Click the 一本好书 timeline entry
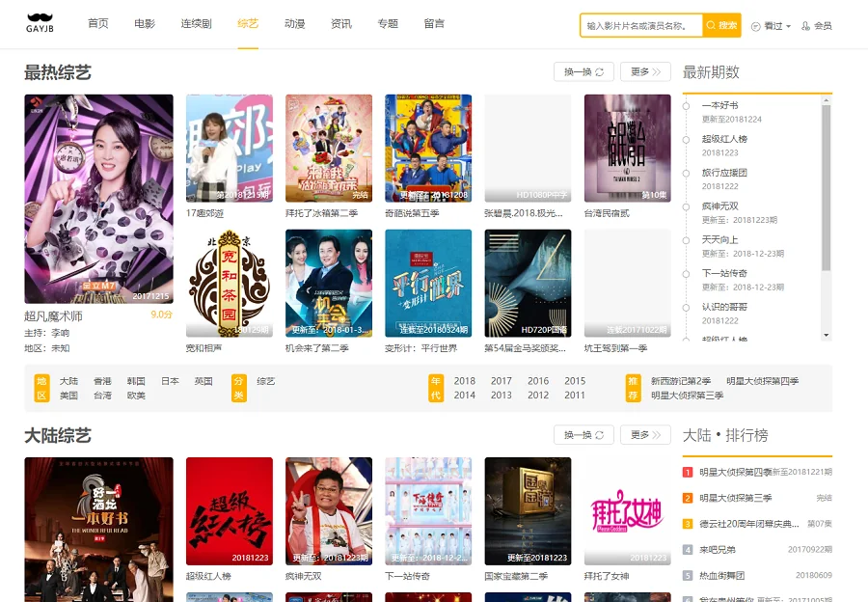This screenshot has width=868, height=602. point(719,105)
